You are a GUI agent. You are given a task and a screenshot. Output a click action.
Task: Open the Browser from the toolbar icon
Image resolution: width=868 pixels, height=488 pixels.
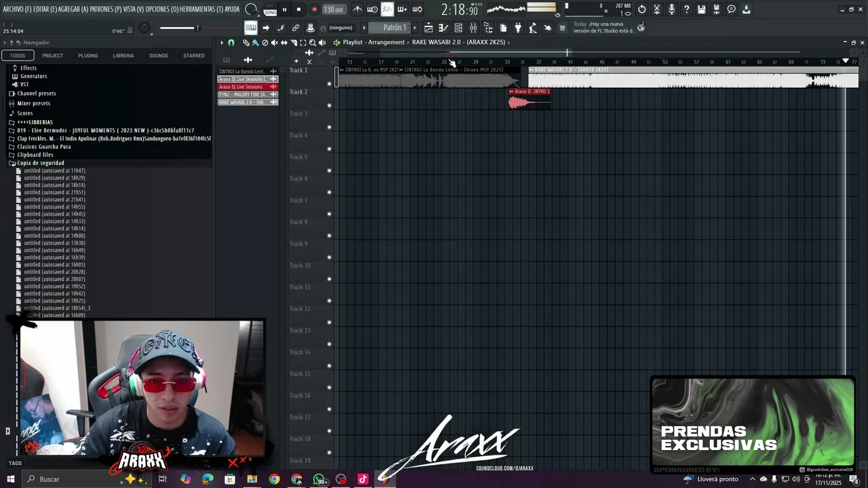488,28
